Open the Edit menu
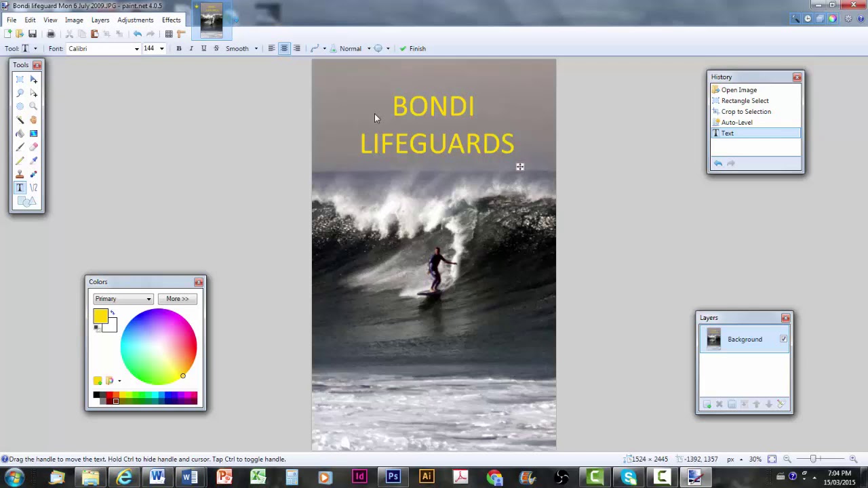 click(x=30, y=20)
